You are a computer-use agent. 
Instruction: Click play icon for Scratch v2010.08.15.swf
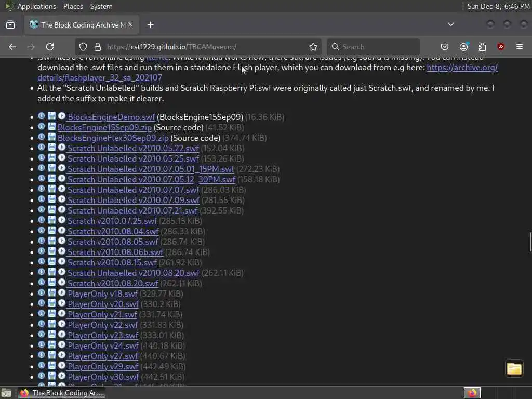coord(61,262)
